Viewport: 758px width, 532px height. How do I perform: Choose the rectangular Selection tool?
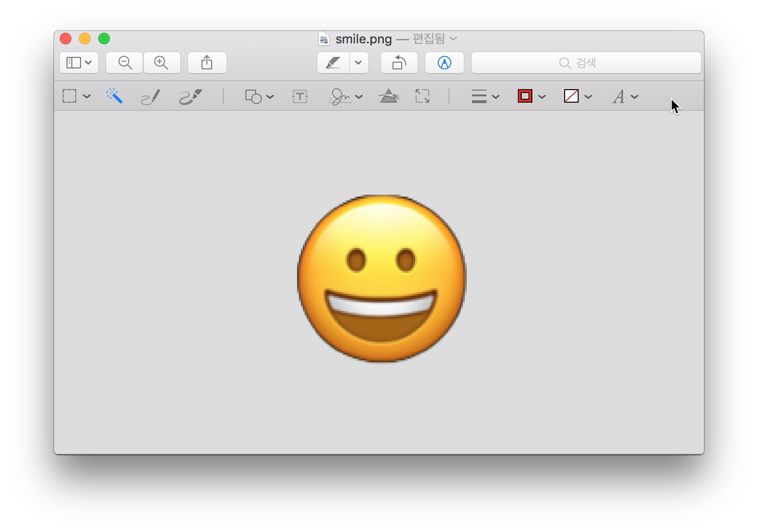coord(69,96)
